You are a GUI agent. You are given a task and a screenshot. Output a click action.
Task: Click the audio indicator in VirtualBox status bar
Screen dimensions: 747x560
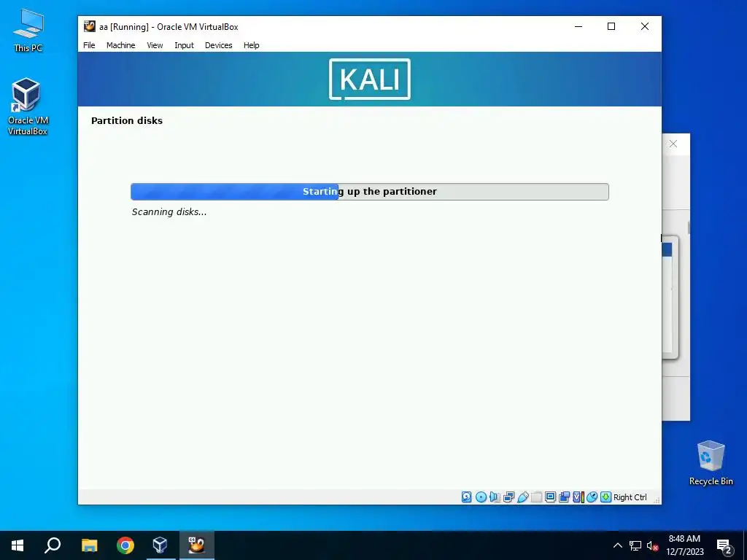[x=495, y=497]
